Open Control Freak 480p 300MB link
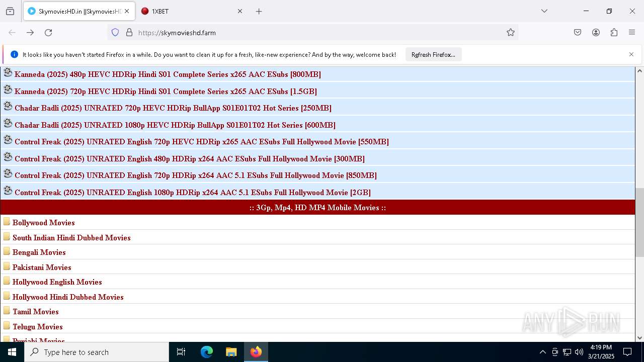Screen dimensions: 644x362 [190, 159]
